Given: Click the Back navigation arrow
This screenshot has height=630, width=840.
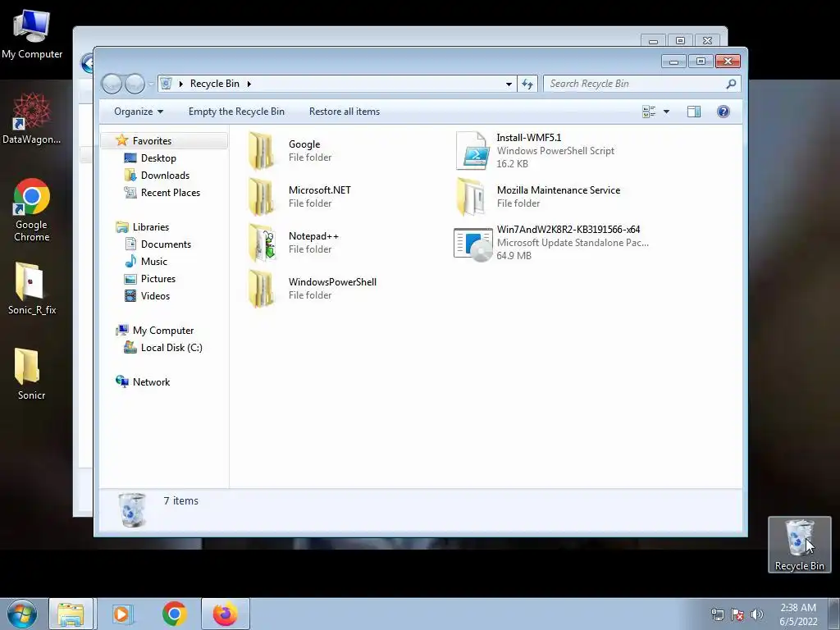Looking at the screenshot, I should [112, 84].
